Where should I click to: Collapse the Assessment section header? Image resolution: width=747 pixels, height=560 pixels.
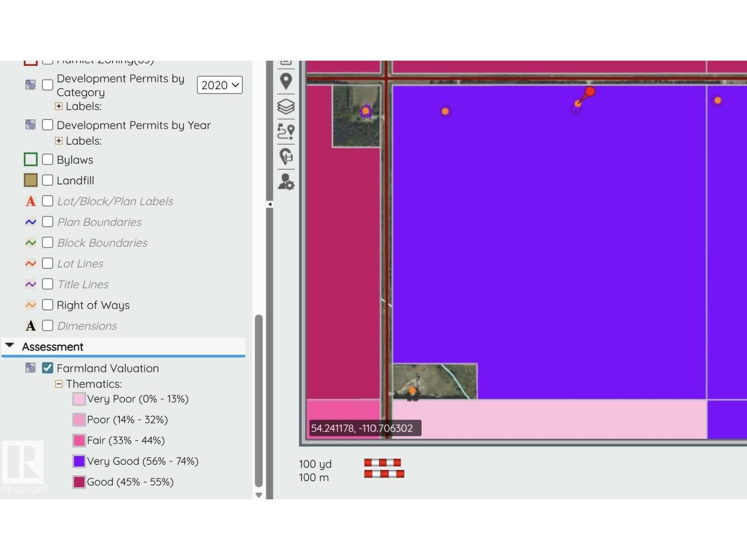click(9, 346)
